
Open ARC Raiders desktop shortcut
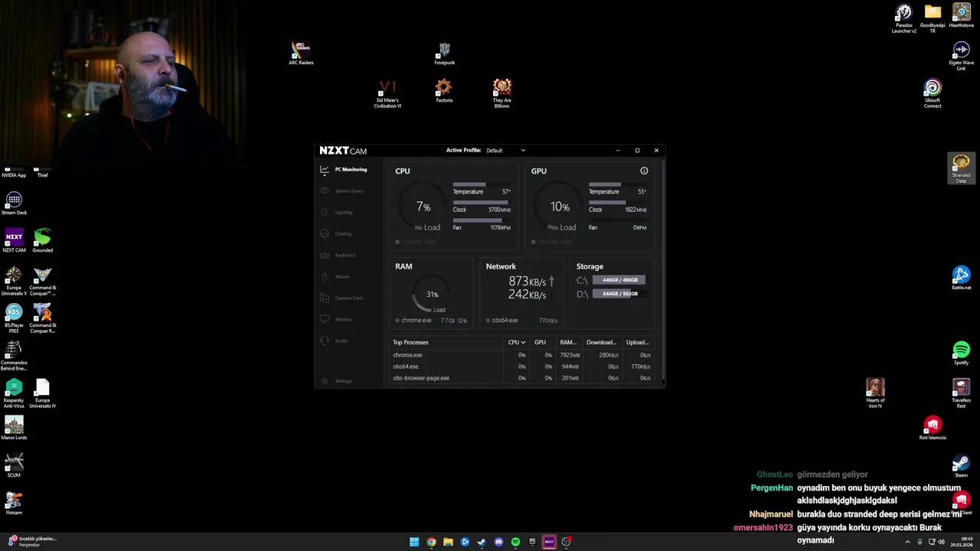pos(301,53)
